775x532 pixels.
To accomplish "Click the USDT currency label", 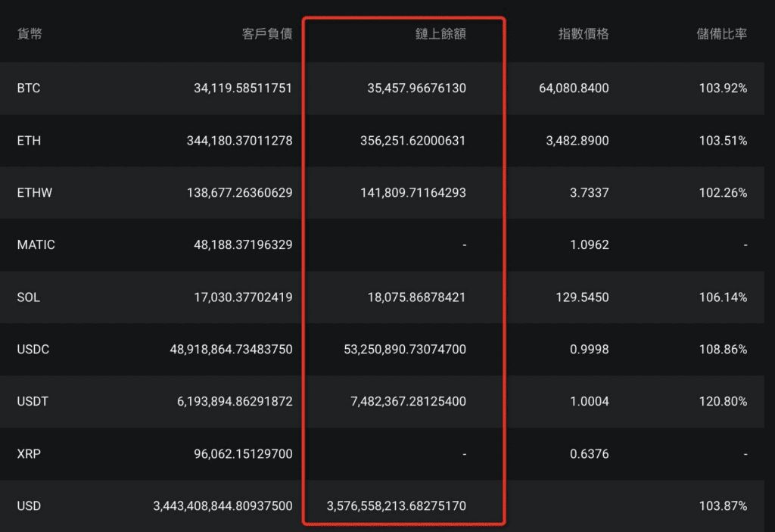I will pyautogui.click(x=33, y=402).
